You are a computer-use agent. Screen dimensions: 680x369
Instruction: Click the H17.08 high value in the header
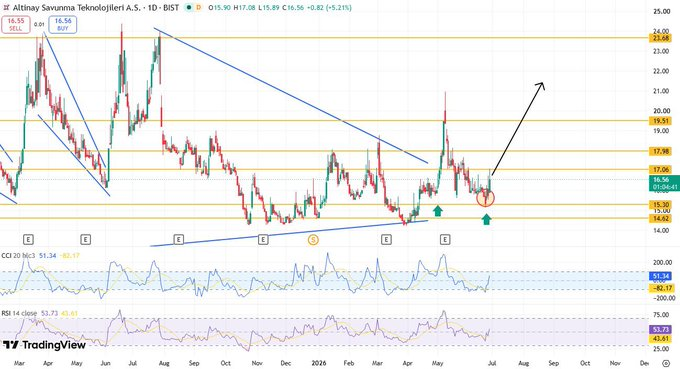(244, 8)
